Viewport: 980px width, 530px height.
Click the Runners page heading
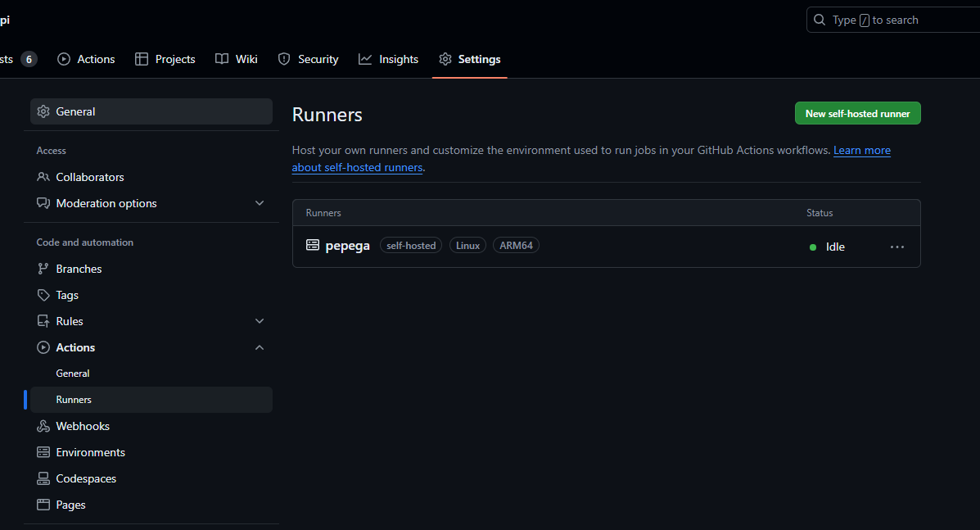pos(327,115)
